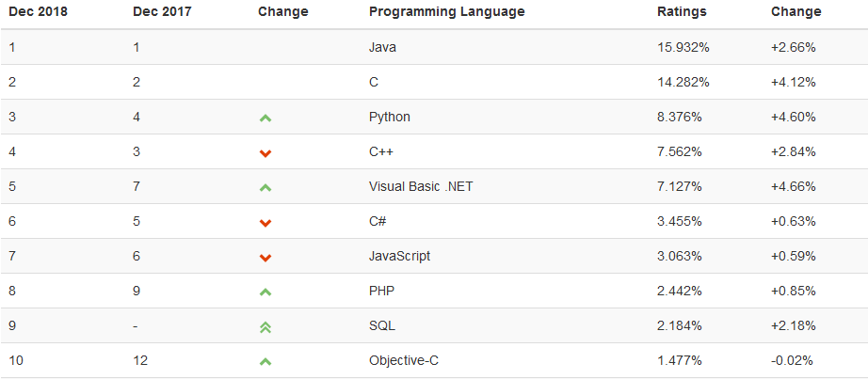This screenshot has width=868, height=379.
Task: Click the SQL language name
Action: 382,326
